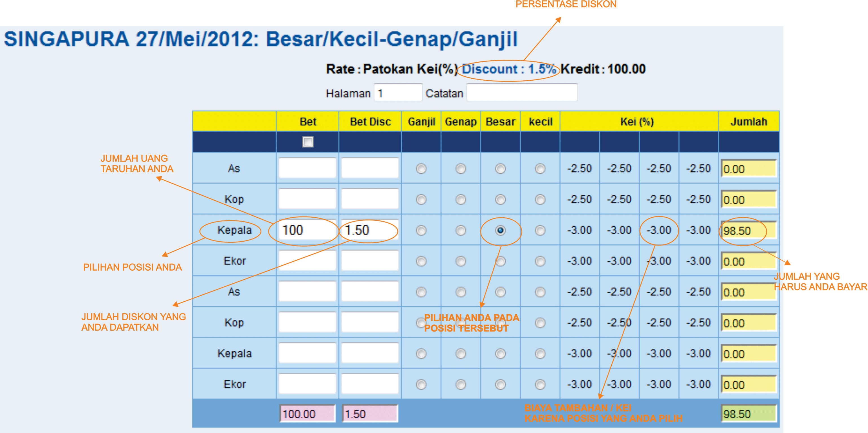Click the pink total Bet field 100.00
The image size is (868, 433).
[x=307, y=414]
